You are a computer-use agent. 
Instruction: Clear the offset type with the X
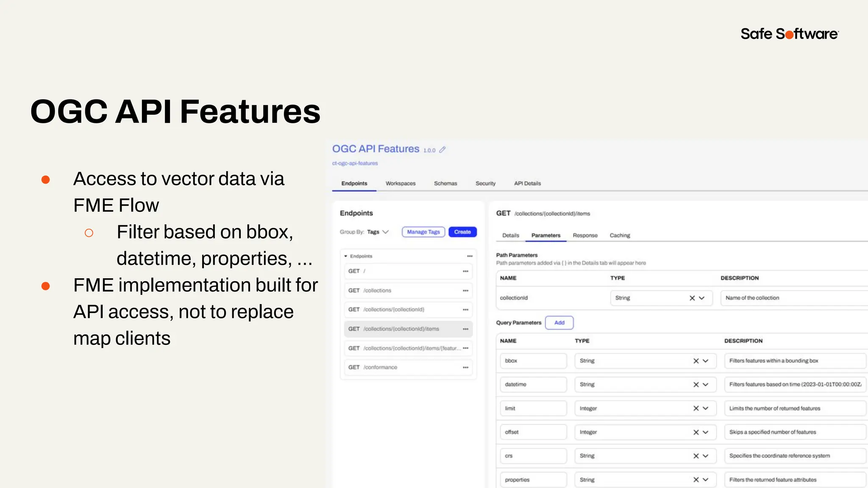[x=696, y=433]
